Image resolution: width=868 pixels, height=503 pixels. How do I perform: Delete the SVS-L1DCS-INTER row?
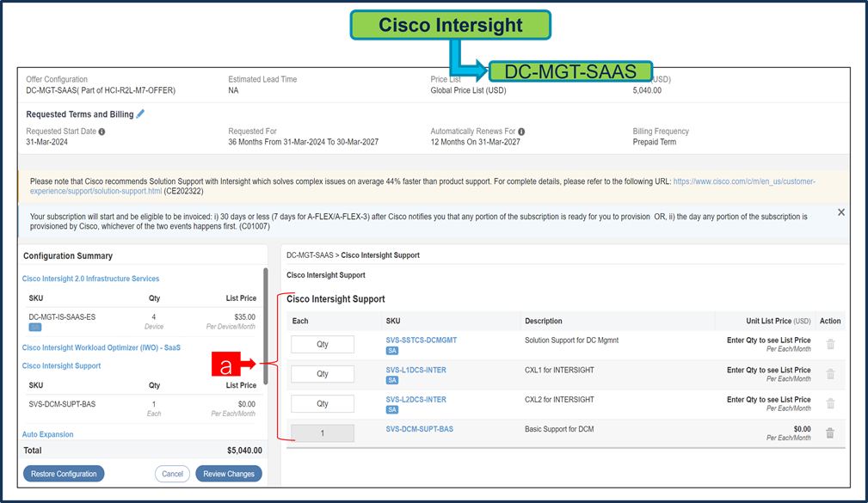click(x=830, y=374)
